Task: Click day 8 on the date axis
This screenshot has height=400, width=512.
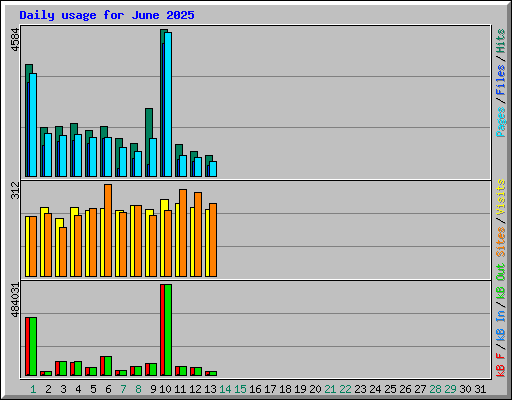Action: pos(138,389)
